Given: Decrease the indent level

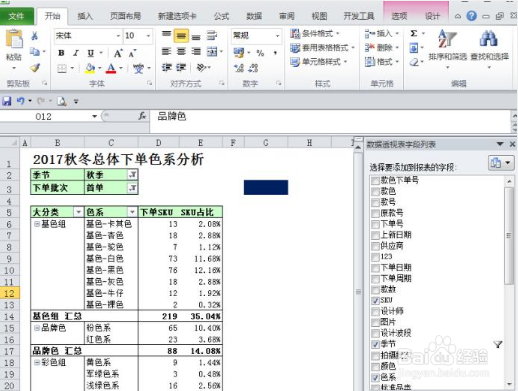Looking at the screenshot, I should tap(166, 68).
